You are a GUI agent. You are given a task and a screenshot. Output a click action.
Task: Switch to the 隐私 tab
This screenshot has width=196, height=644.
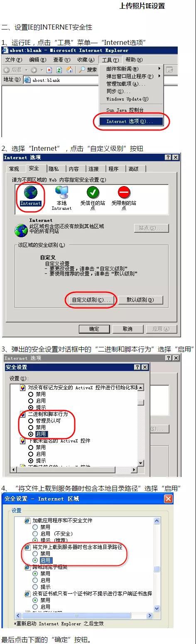54,169
